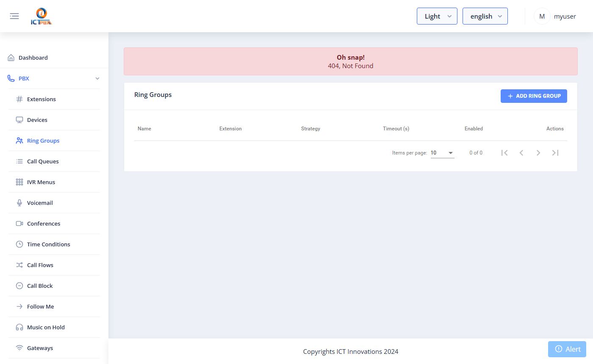Go to next page of table
Viewport: 593px width, 364px height.
click(x=538, y=153)
